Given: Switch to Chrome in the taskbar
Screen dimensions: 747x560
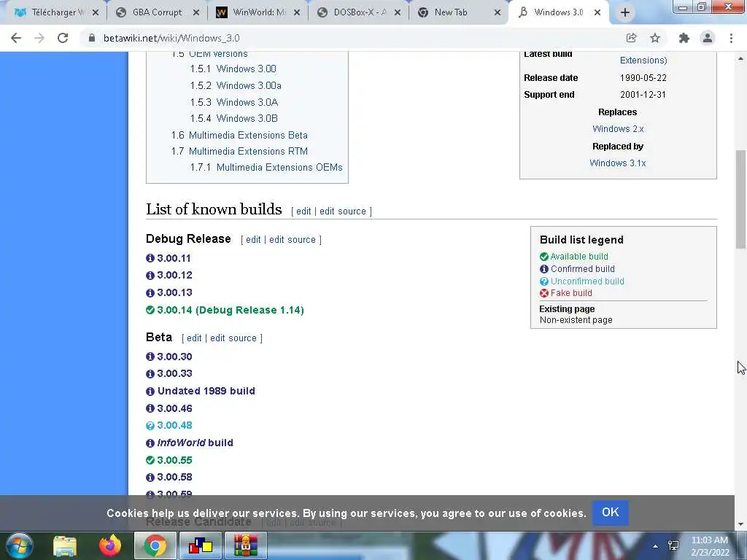Looking at the screenshot, I should point(155,545).
